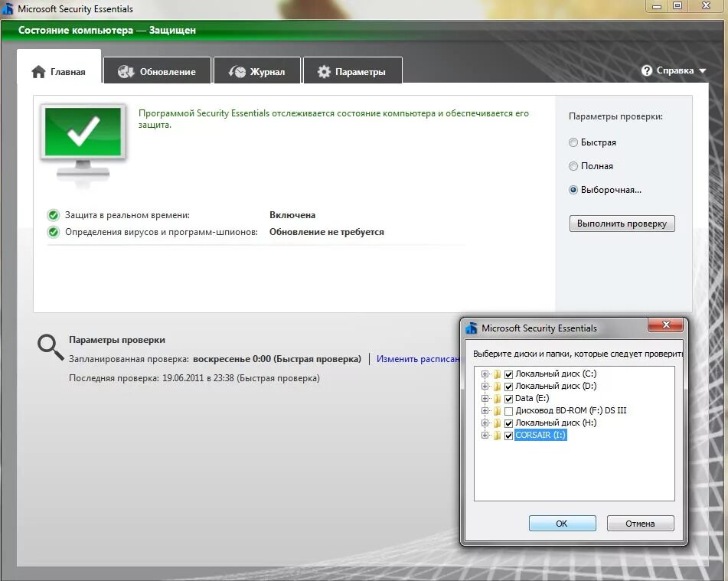Toggle the Локальный диск (C:) checkbox
The image size is (728, 581).
[x=509, y=374]
